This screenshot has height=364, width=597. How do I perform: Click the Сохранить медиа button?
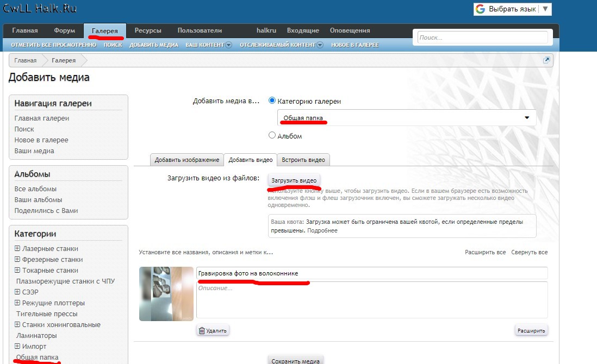[x=295, y=360]
